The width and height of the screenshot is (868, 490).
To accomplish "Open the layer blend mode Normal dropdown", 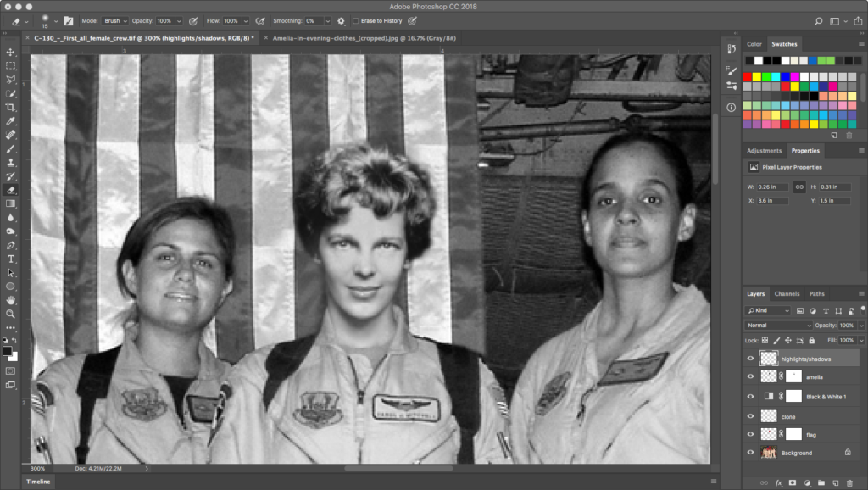I will pos(778,326).
